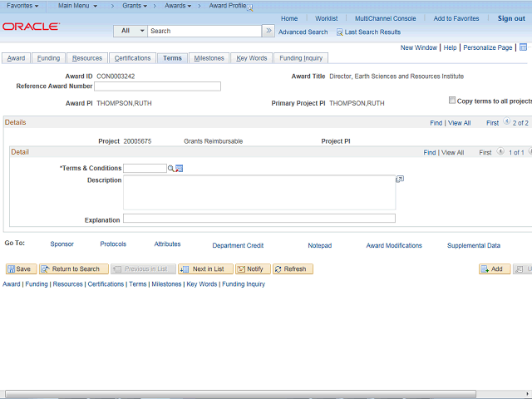Switch to the Resources tab
532x399 pixels.
[86, 58]
